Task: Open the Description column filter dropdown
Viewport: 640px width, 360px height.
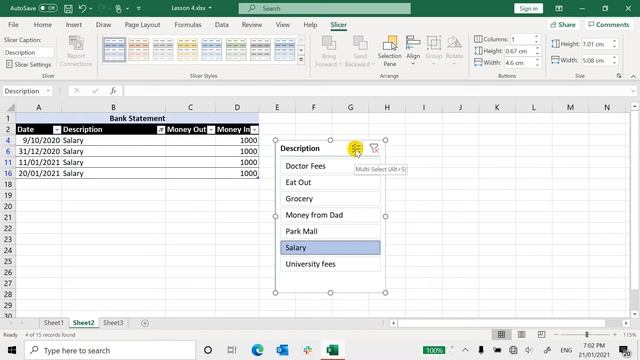Action: 161,130
